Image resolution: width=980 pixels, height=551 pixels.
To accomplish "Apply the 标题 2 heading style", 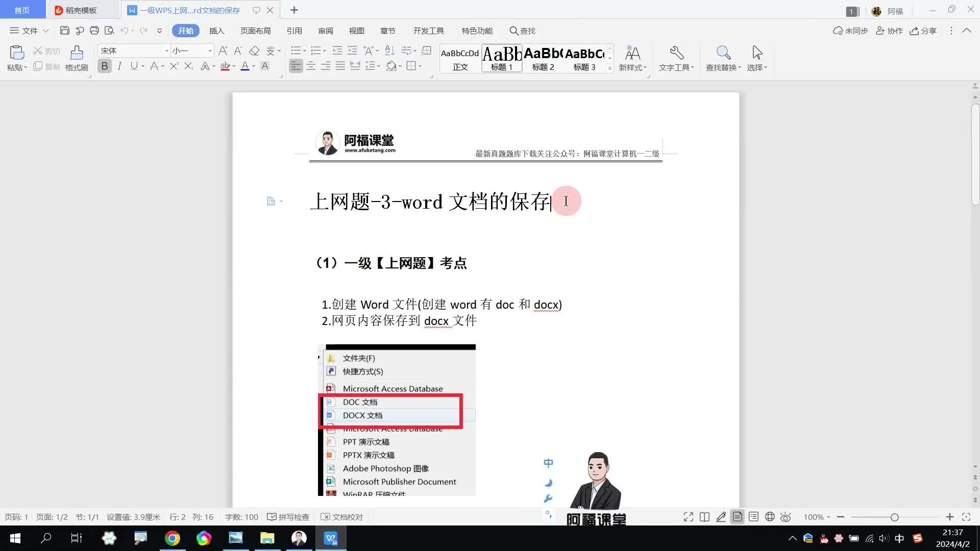I will point(543,58).
